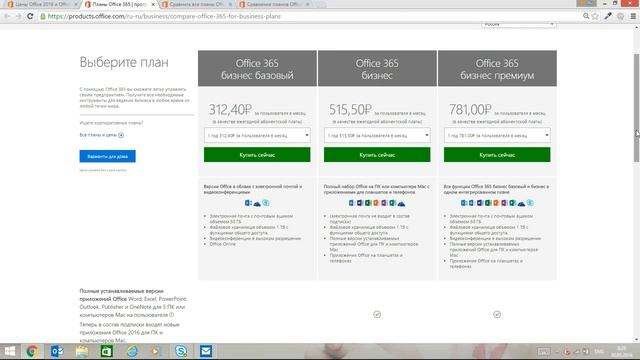Click the blue 'Варианты для дома' button
Viewport: 640px width, 360px height.
107,156
